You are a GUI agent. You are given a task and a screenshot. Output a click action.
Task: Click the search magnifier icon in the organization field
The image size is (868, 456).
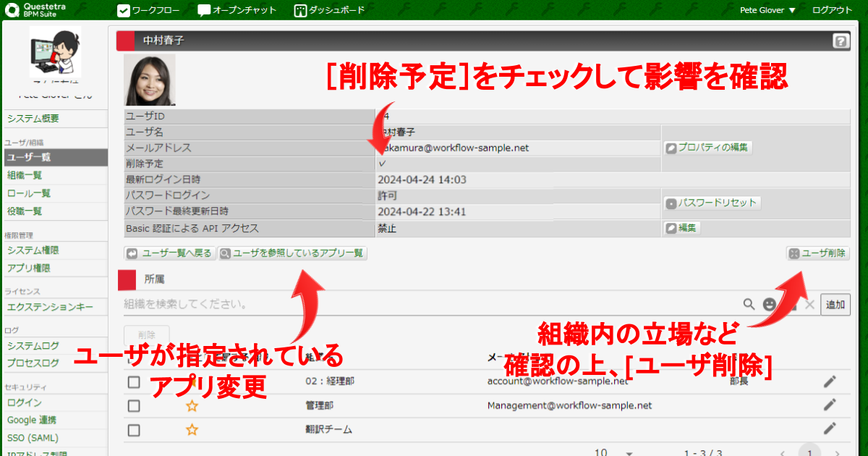click(x=749, y=305)
